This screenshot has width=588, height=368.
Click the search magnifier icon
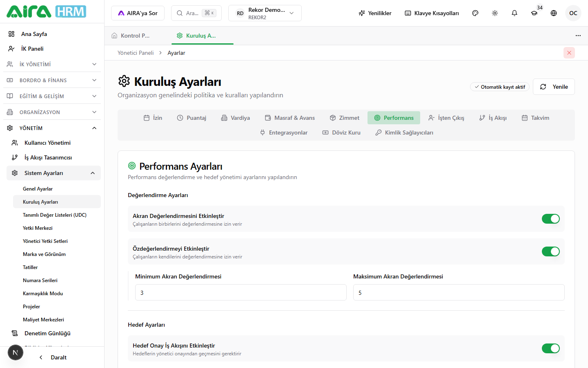point(180,13)
